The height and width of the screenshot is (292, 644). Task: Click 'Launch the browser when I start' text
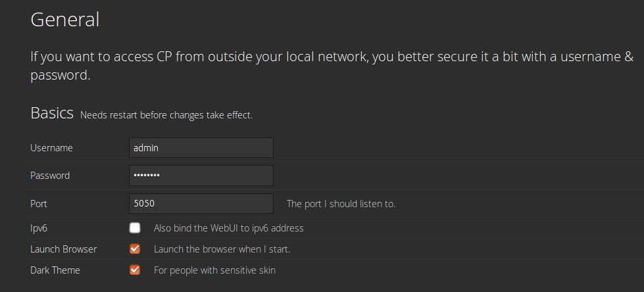222,249
